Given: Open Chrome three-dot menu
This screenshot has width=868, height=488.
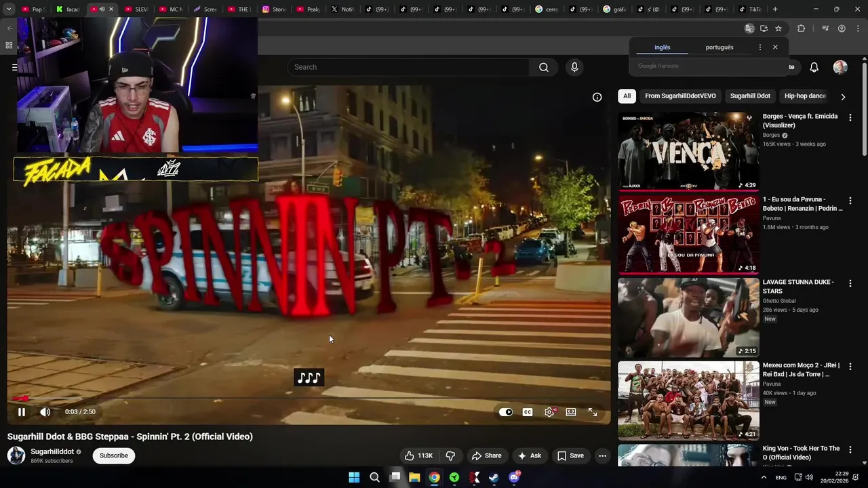Looking at the screenshot, I should pyautogui.click(x=858, y=28).
